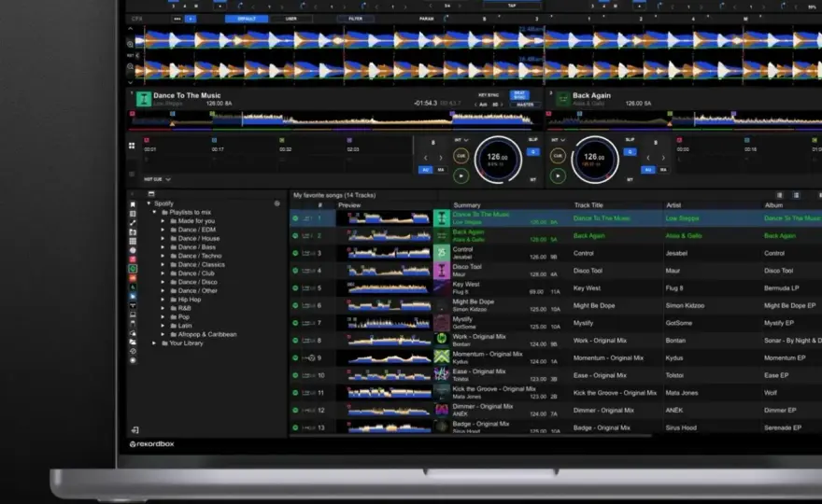Seek in deck 2 overview waveform
This screenshot has height=504, width=822.
tap(684, 120)
